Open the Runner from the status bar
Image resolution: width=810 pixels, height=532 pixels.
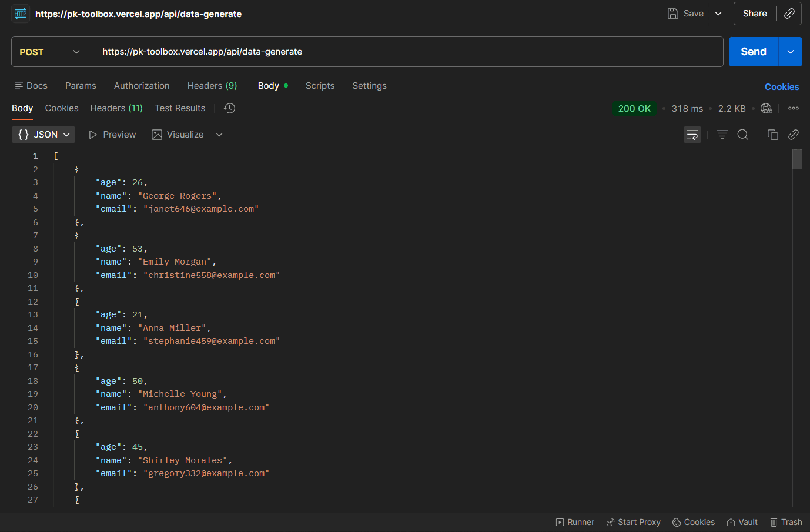click(x=575, y=522)
